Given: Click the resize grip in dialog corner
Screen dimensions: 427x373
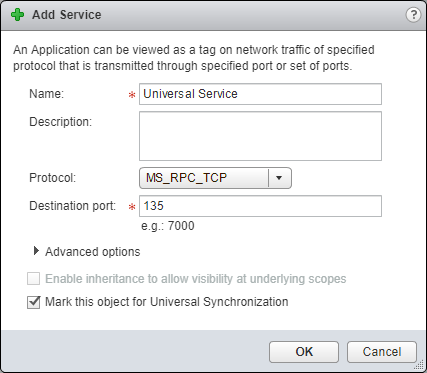Looking at the screenshot, I should click(x=420, y=366).
